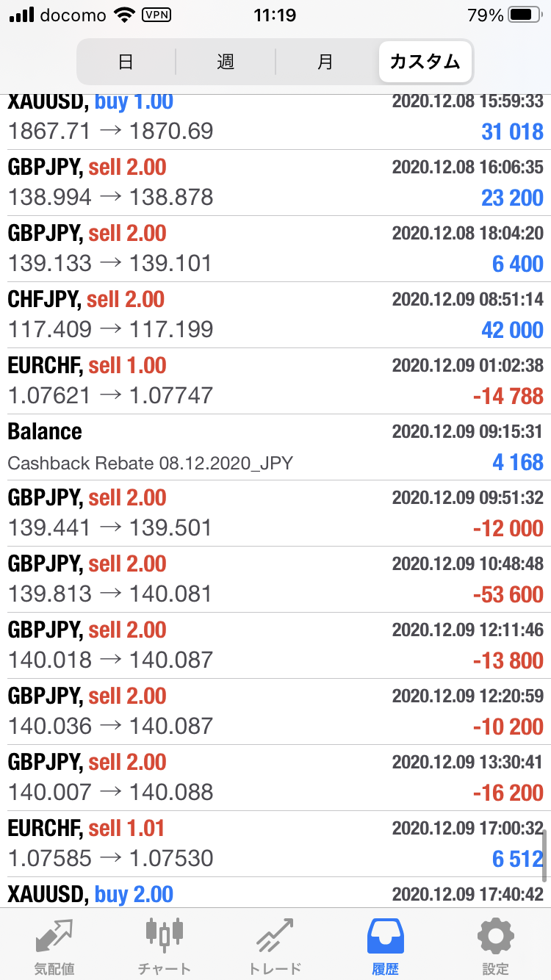Open the Quotes (気配値) arrows icon
The image size is (551, 980).
point(54,936)
